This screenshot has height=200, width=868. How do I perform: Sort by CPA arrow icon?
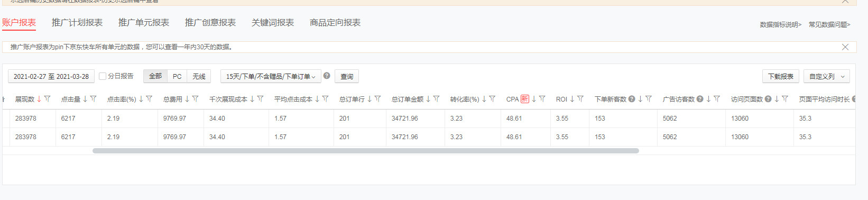(534, 99)
